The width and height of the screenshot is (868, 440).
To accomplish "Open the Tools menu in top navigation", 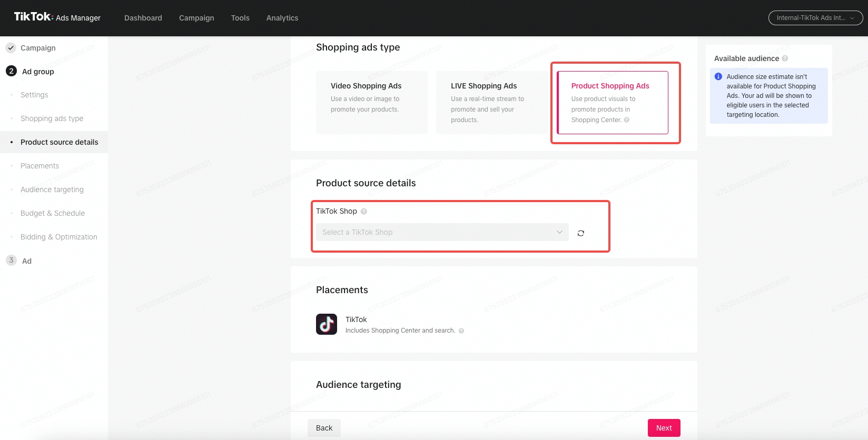I will (240, 18).
